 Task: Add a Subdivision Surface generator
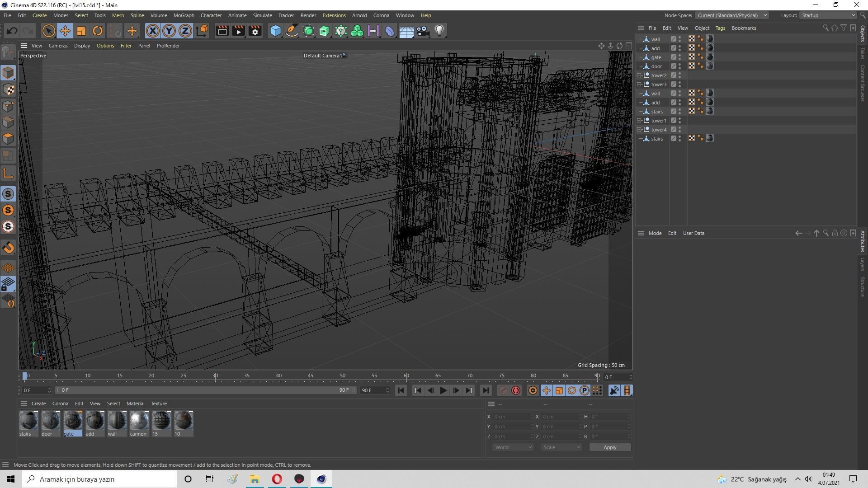[308, 31]
